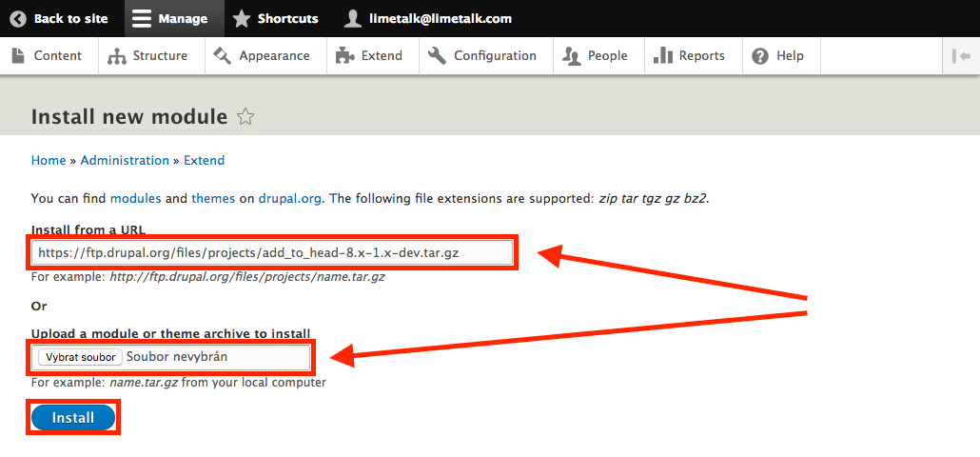Focus the Install from a URL field

pos(272,252)
